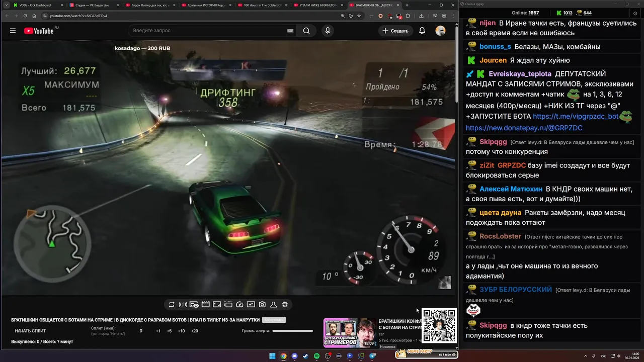Open the system tray hidden icons chevron

pyautogui.click(x=587, y=356)
